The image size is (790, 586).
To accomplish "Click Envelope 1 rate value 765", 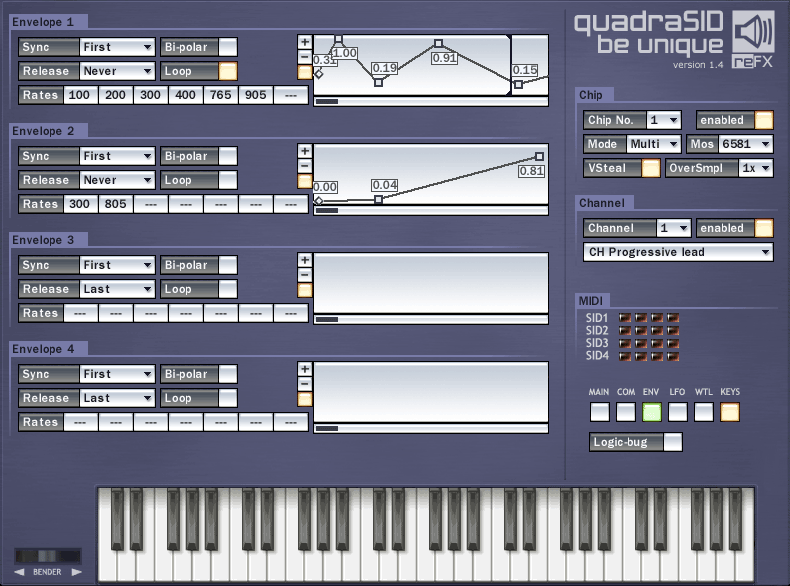I will tap(221, 95).
